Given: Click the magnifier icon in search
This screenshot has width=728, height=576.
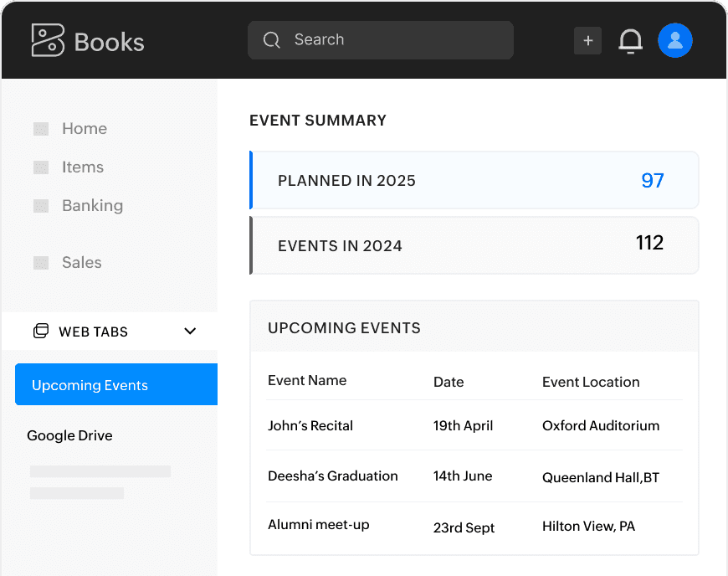Looking at the screenshot, I should [271, 40].
